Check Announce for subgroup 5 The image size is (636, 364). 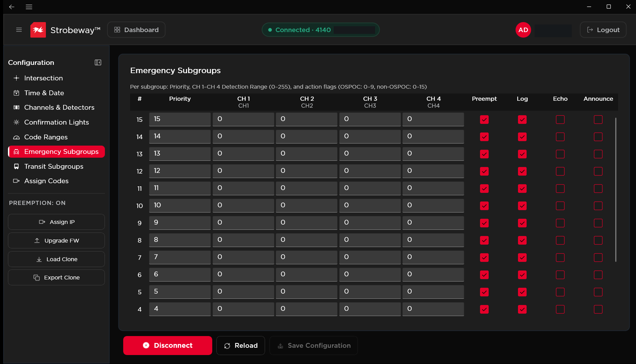pos(598,292)
